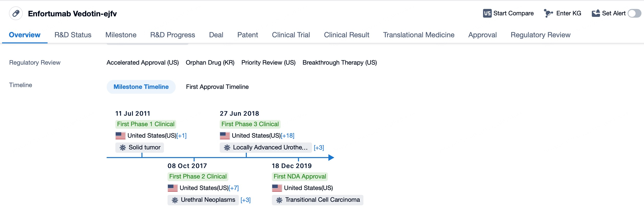Screen dimensions: 644x214
Task: Expand the [+18] countries for Phase 3
Action: click(288, 136)
